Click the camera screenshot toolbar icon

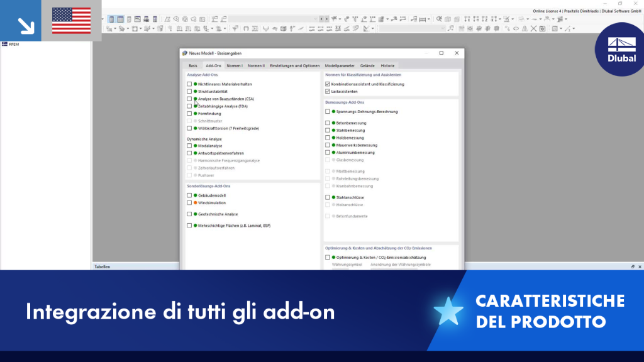tap(542, 29)
